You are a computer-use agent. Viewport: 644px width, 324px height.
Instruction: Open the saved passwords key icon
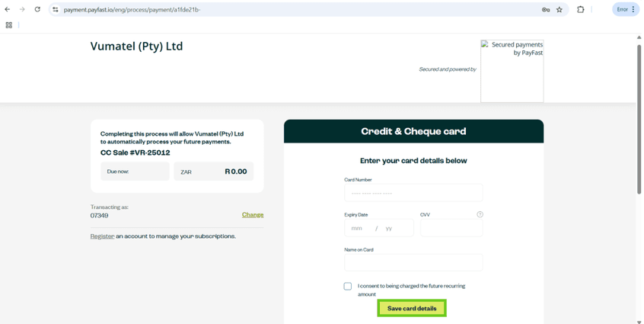tap(546, 10)
